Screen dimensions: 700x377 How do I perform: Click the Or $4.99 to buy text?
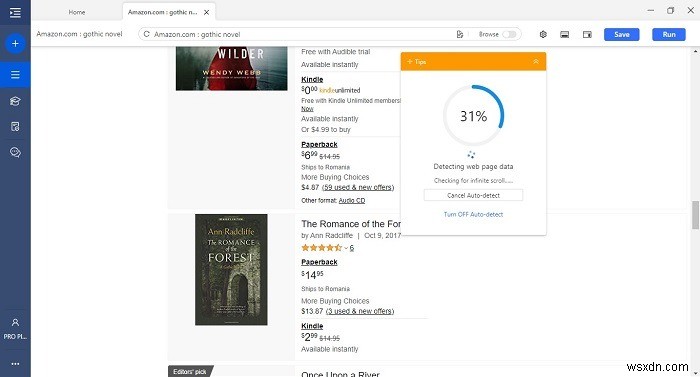(x=326, y=130)
